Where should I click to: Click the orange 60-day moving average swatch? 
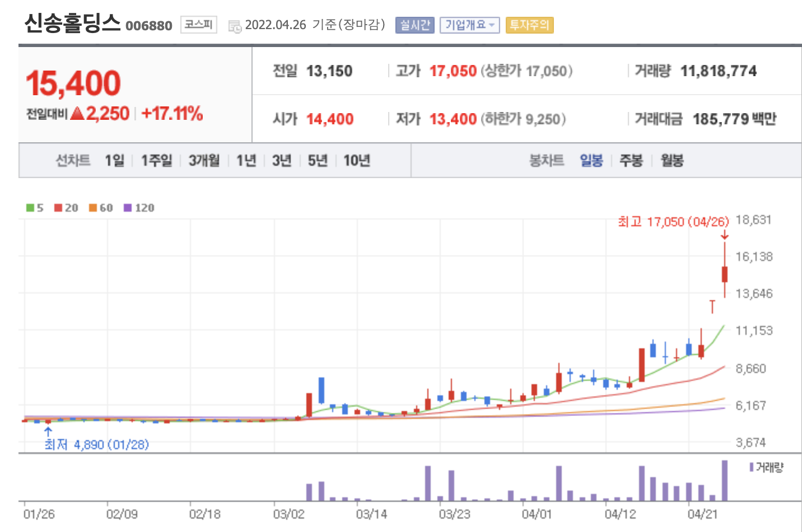pos(93,208)
